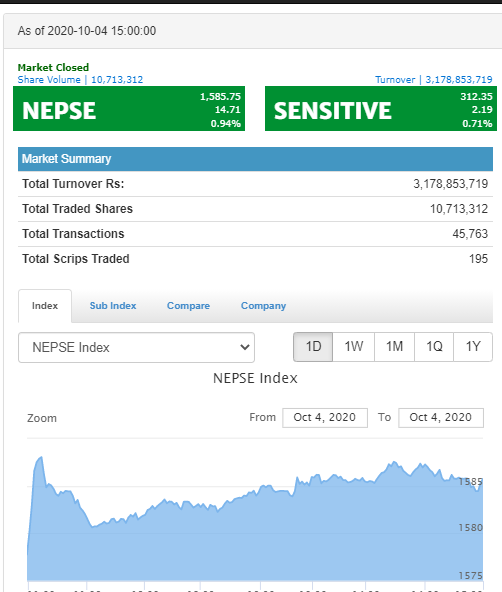Click the Market Summary header
This screenshot has width=502, height=592.
pos(256,159)
